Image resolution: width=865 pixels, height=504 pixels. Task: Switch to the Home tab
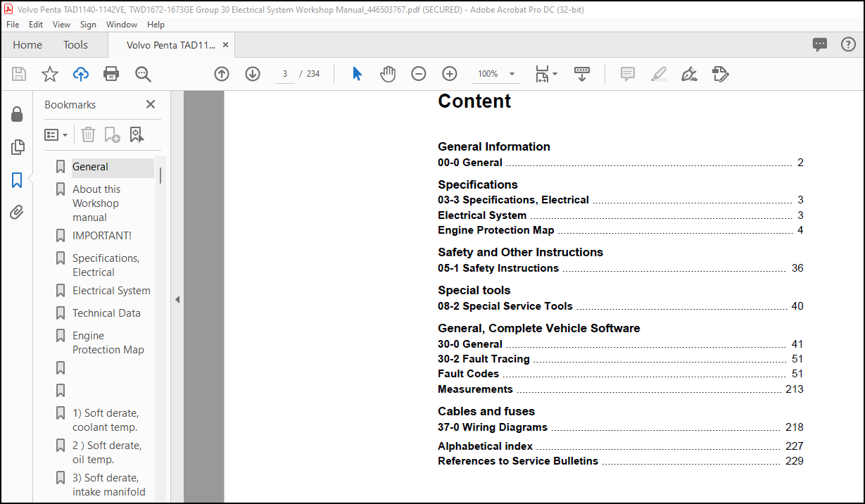(27, 44)
